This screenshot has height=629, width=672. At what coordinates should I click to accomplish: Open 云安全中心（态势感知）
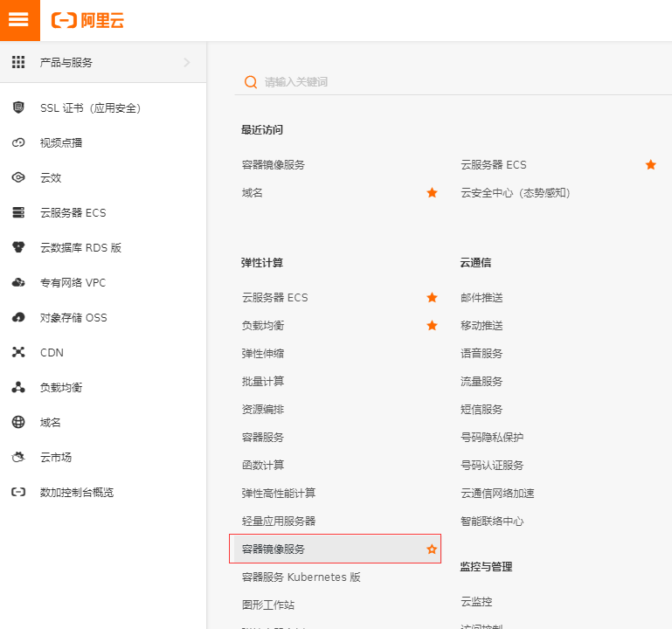coord(516,193)
